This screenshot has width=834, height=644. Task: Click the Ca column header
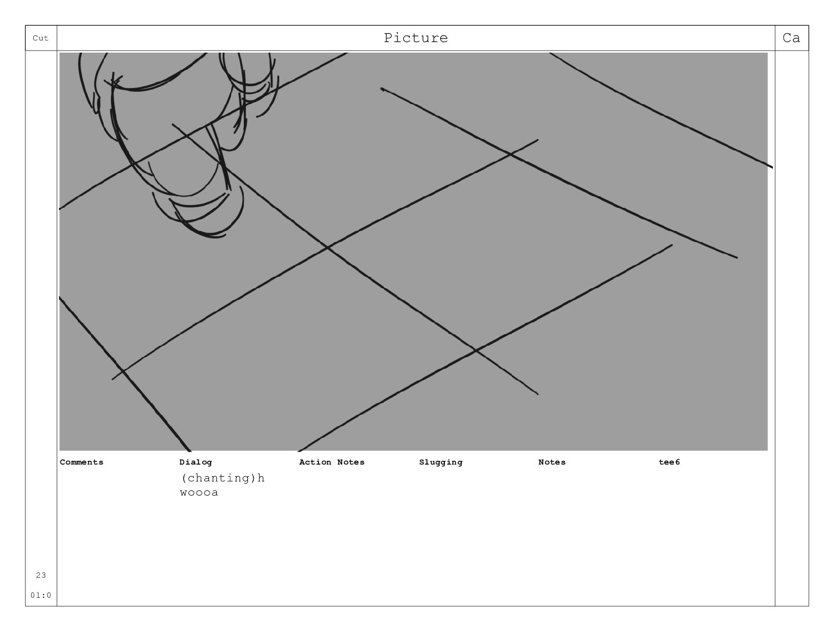coord(791,38)
